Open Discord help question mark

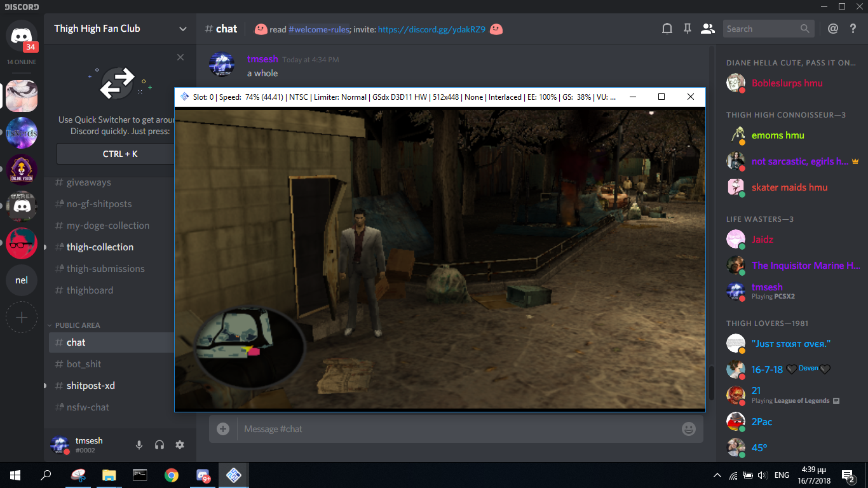tap(853, 29)
